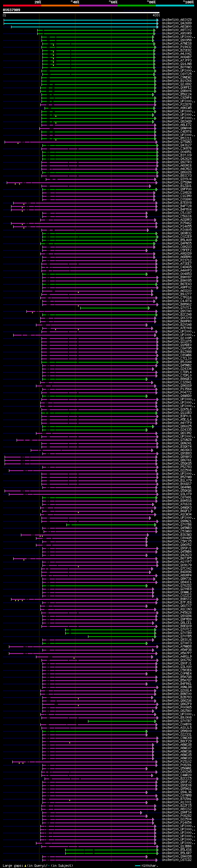Select the AV637909 query name label
The height and width of the screenshot is (868, 197).
[x=11, y=10]
